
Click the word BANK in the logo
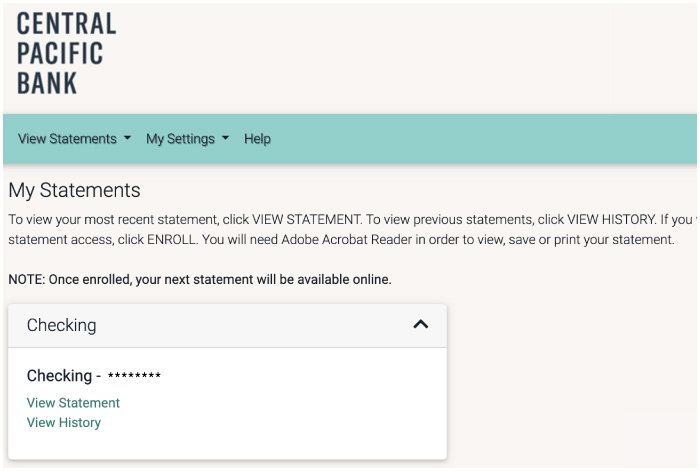(47, 83)
